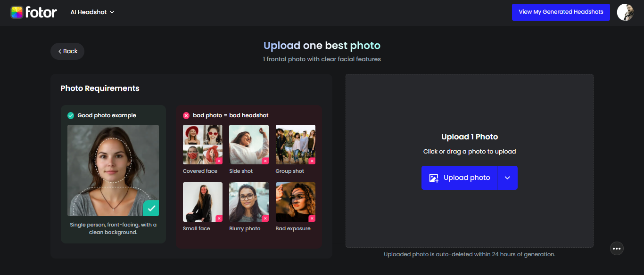Click the red x badge on Small face image
Viewport: 644px width, 275px height.
click(x=219, y=218)
